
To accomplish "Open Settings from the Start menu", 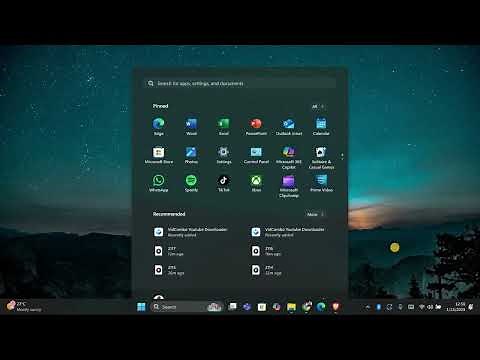I will 224,155.
